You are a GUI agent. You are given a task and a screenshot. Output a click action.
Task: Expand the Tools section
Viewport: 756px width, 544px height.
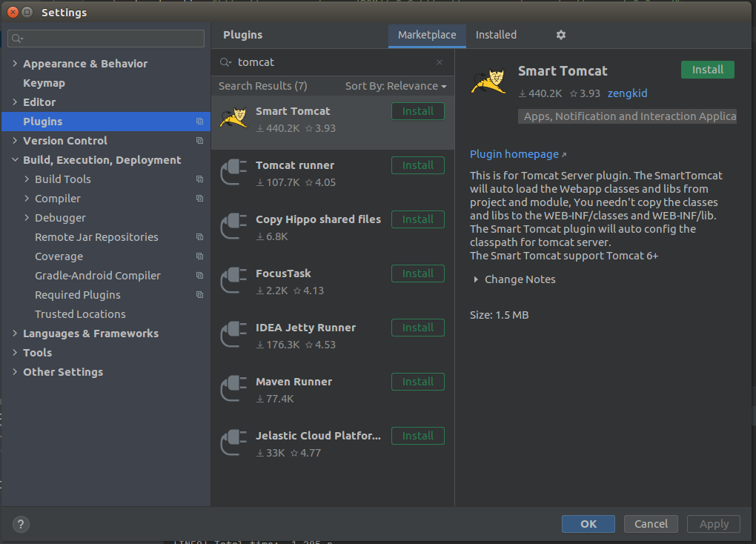tap(15, 353)
